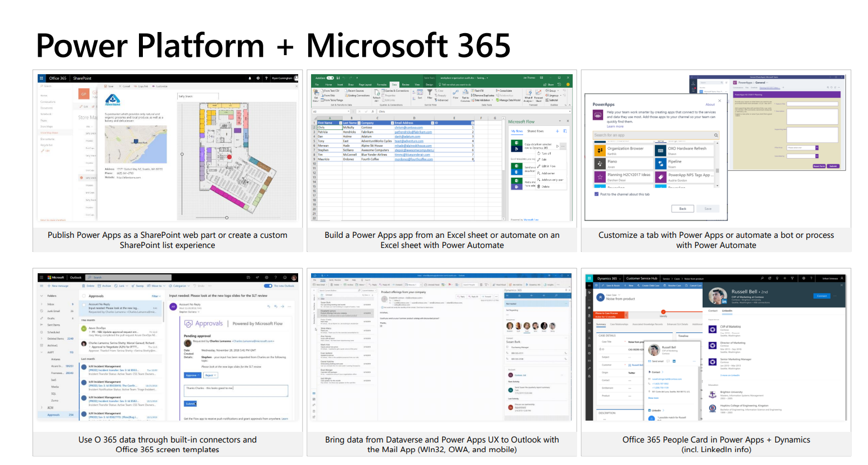The height and width of the screenshot is (465, 868).
Task: Click Submit in the Teams planning form
Action: [x=833, y=166]
